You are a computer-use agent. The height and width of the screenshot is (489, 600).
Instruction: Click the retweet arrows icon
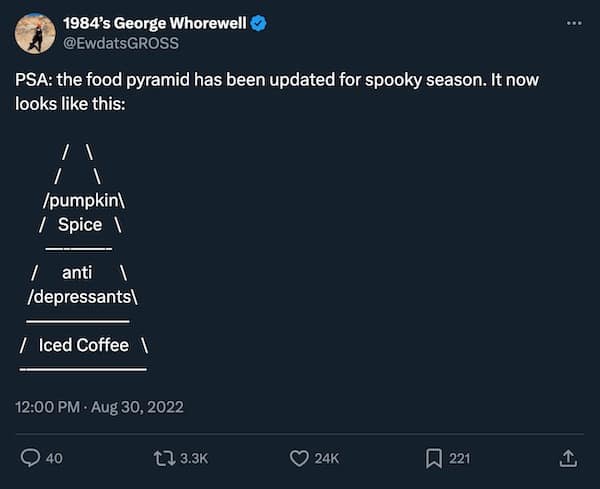[161, 458]
